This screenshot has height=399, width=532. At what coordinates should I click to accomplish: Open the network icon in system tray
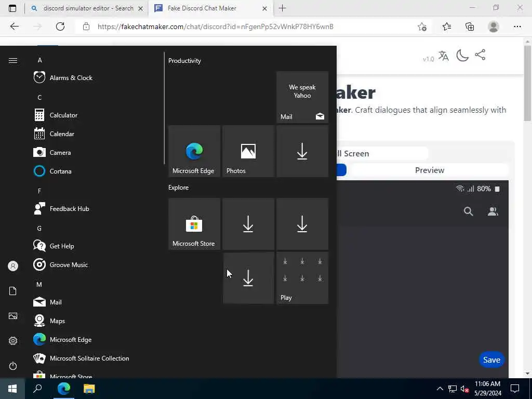pos(453,389)
